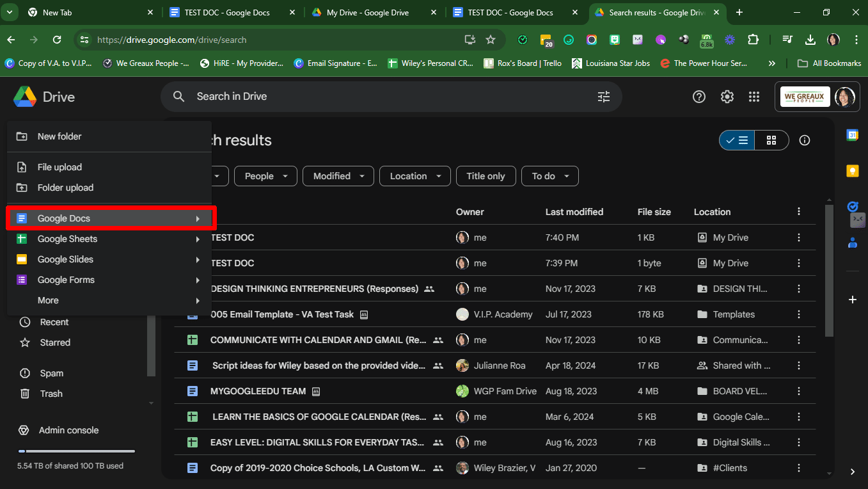Open the Google apps grid icon
868x489 pixels.
tap(754, 97)
